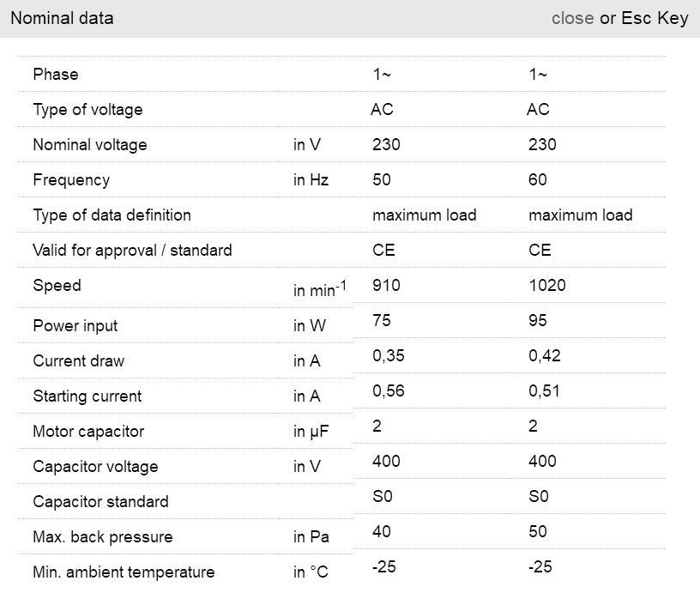Viewport: 700px width, 593px height.
Task: Click the 60 Hz frequency value
Action: point(538,180)
